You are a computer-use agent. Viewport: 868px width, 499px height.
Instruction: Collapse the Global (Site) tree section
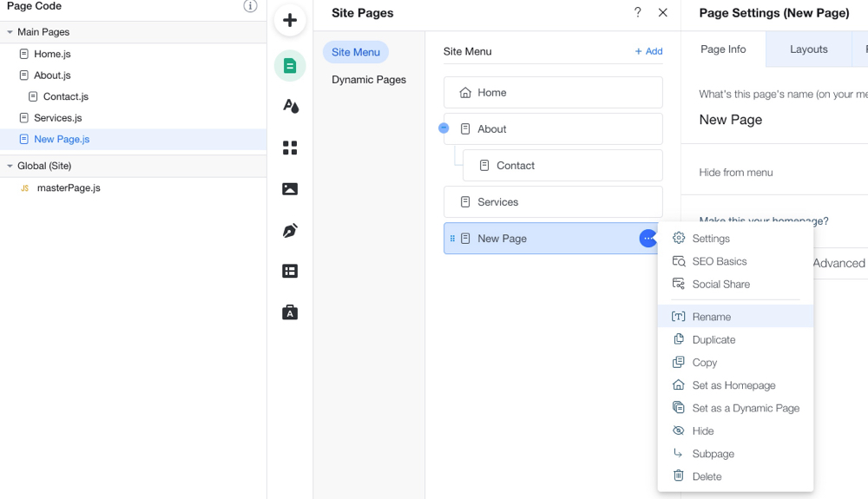pos(10,166)
